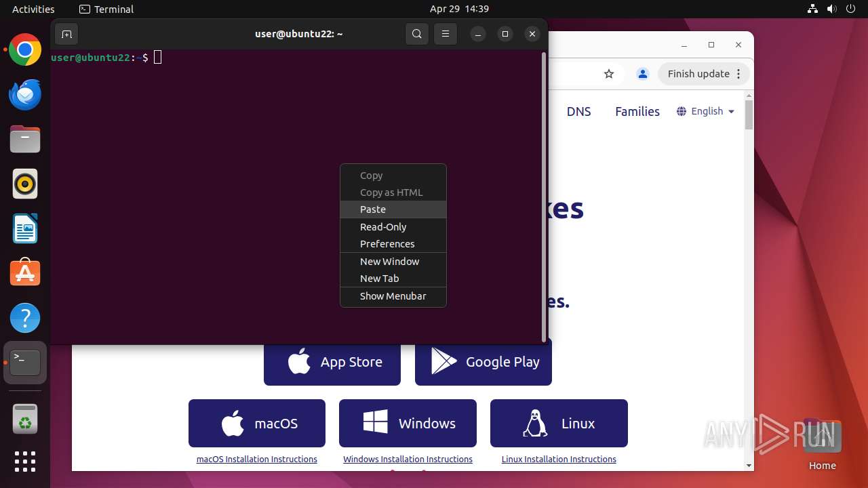Screen dimensions: 868x488
Task: Select the Terminal icon in the dock
Action: 25,363
